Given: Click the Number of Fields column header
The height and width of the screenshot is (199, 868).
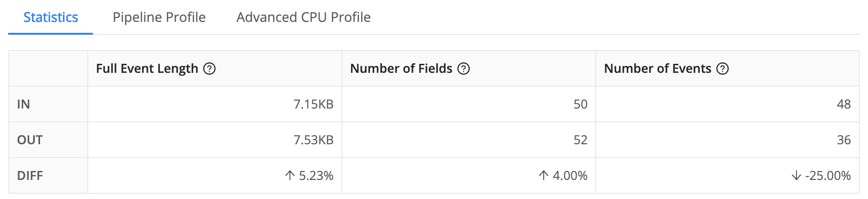Looking at the screenshot, I should [x=401, y=69].
